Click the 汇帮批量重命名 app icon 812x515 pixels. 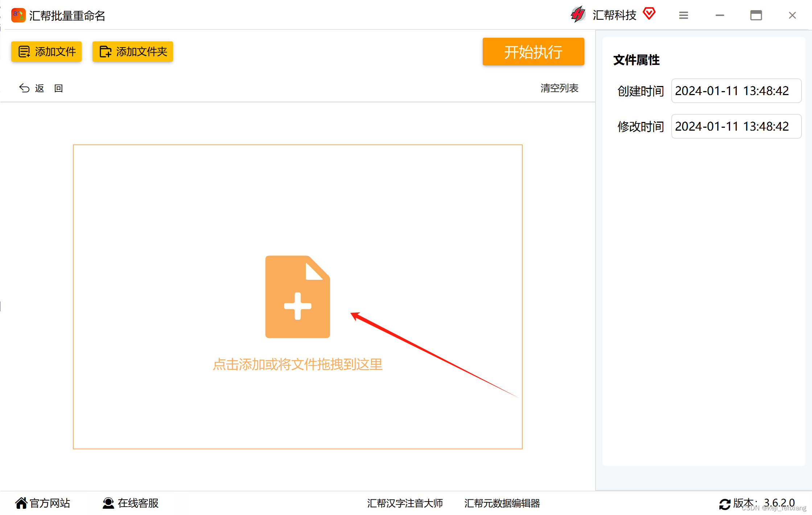pyautogui.click(x=18, y=15)
